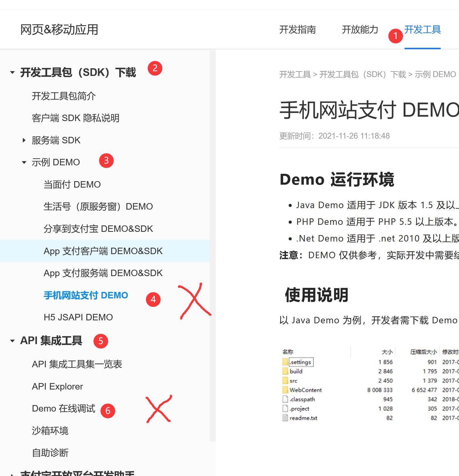This screenshot has height=476, width=459.
Task: Click the sidebar vertical scrollbar
Action: (x=212, y=234)
